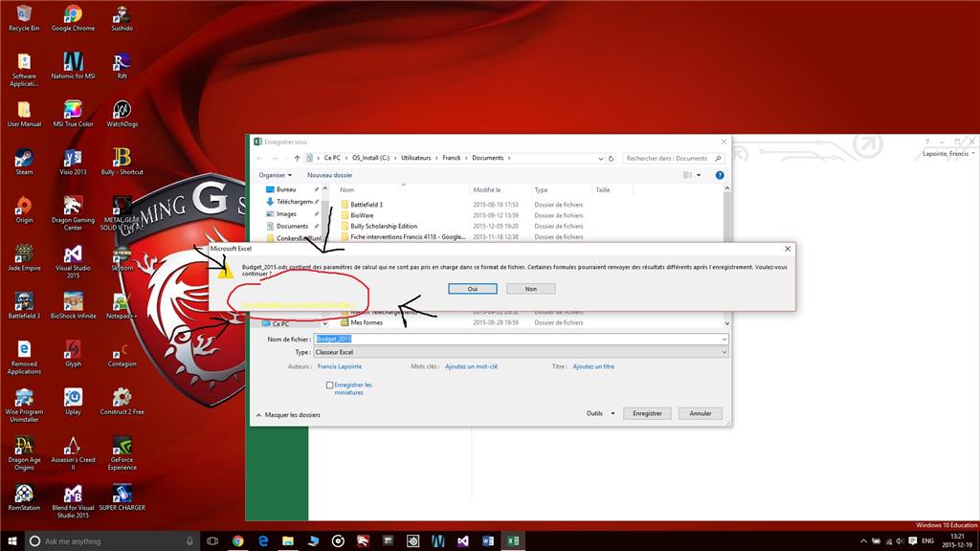Open the Lapointe, Francis account dropdown

click(x=948, y=154)
